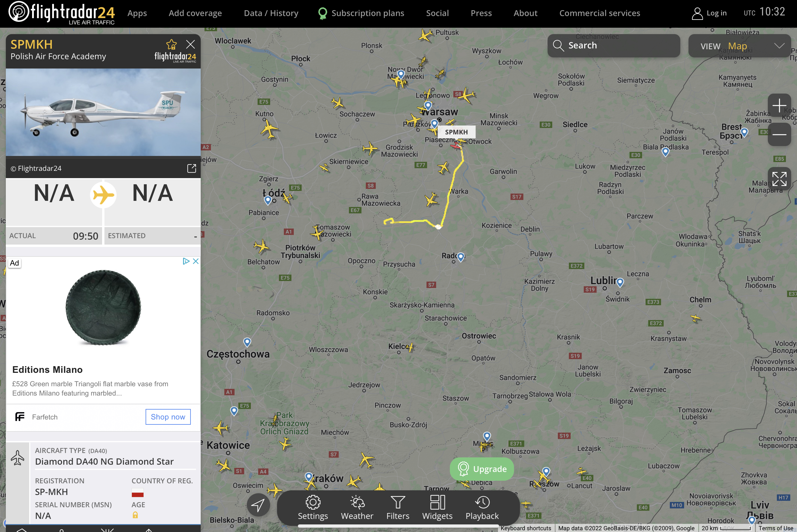Add SPMKH to favorites with star icon
This screenshot has width=797, height=532.
pyautogui.click(x=172, y=44)
